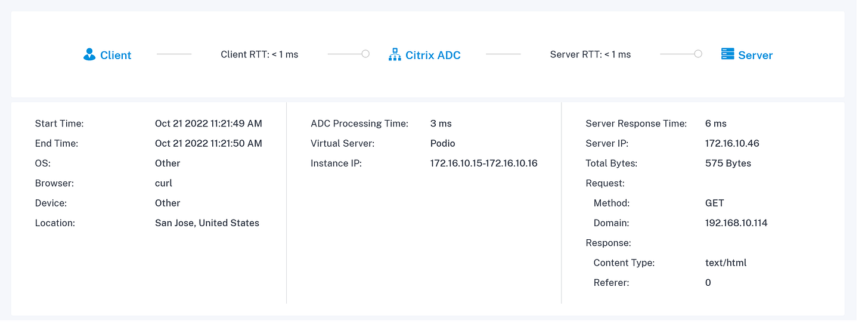Select Total Bytes value '575 Bytes'
Image resolution: width=868 pixels, height=324 pixels.
point(728,163)
